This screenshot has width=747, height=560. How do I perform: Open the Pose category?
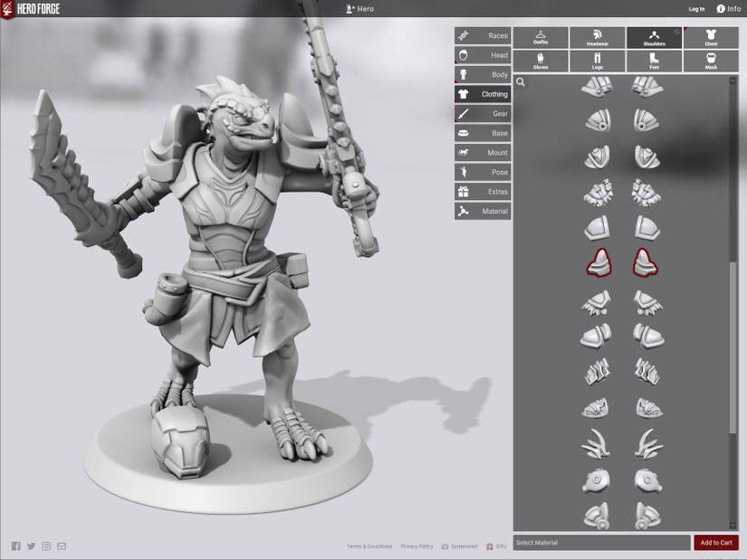(x=483, y=173)
